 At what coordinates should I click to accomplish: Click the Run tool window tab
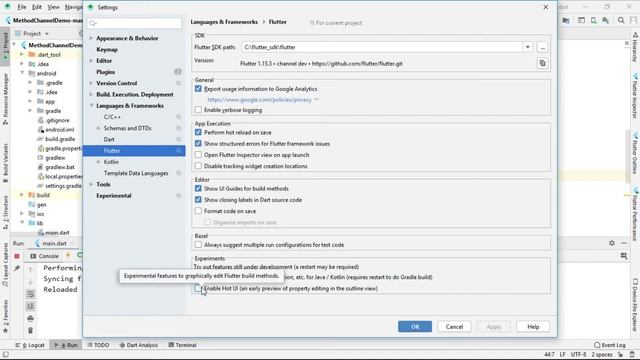pos(66,345)
